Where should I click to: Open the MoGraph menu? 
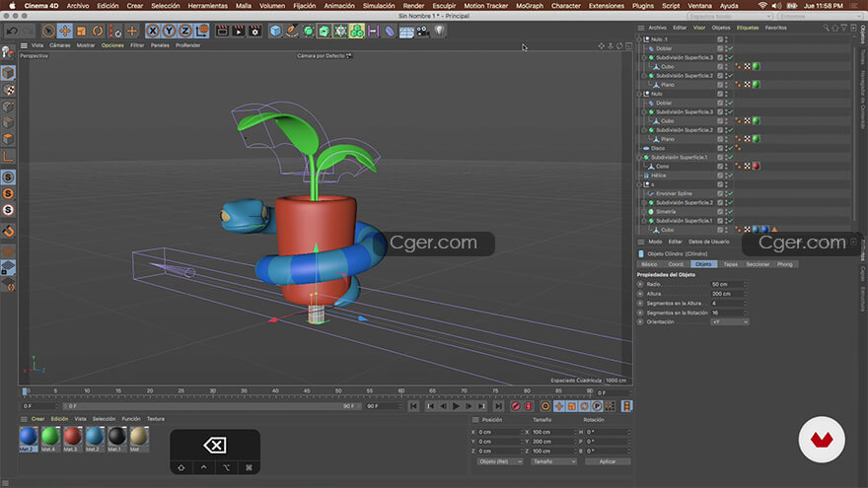click(x=530, y=6)
